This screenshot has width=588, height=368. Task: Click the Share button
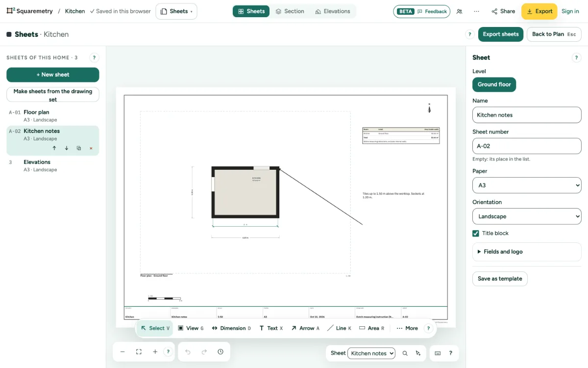coord(503,11)
